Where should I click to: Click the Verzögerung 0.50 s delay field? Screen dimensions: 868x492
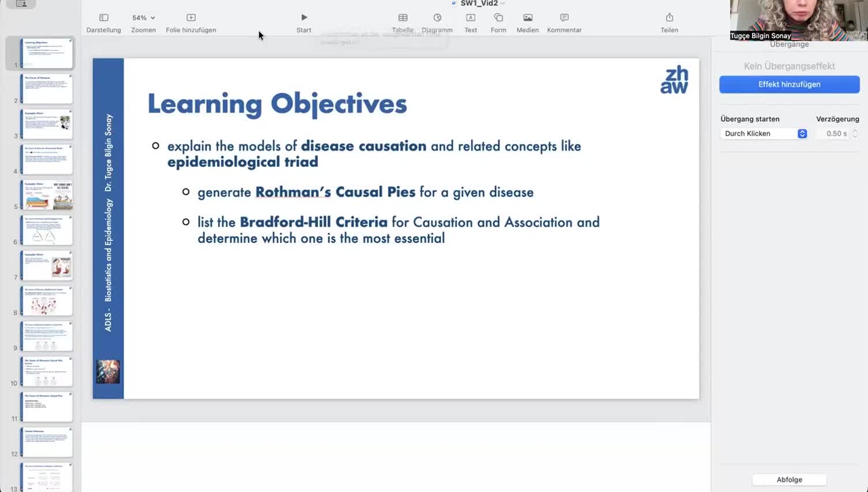click(836, 134)
